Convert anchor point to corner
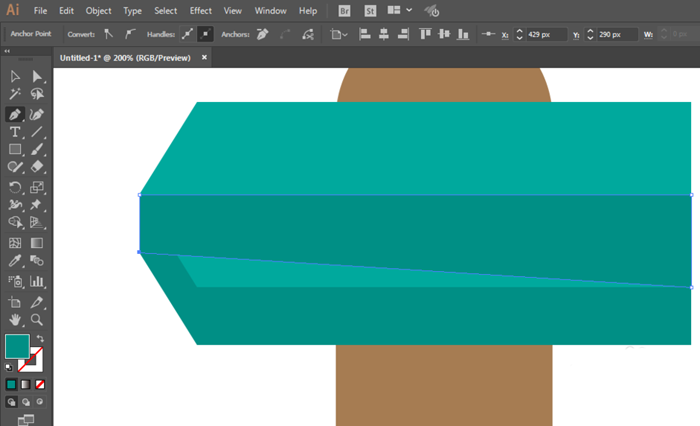 tap(108, 34)
